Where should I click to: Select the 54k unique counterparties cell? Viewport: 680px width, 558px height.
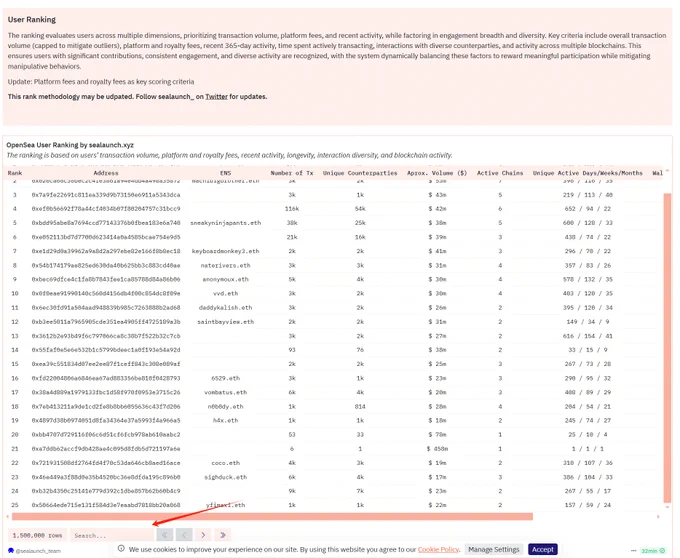pyautogui.click(x=360, y=209)
